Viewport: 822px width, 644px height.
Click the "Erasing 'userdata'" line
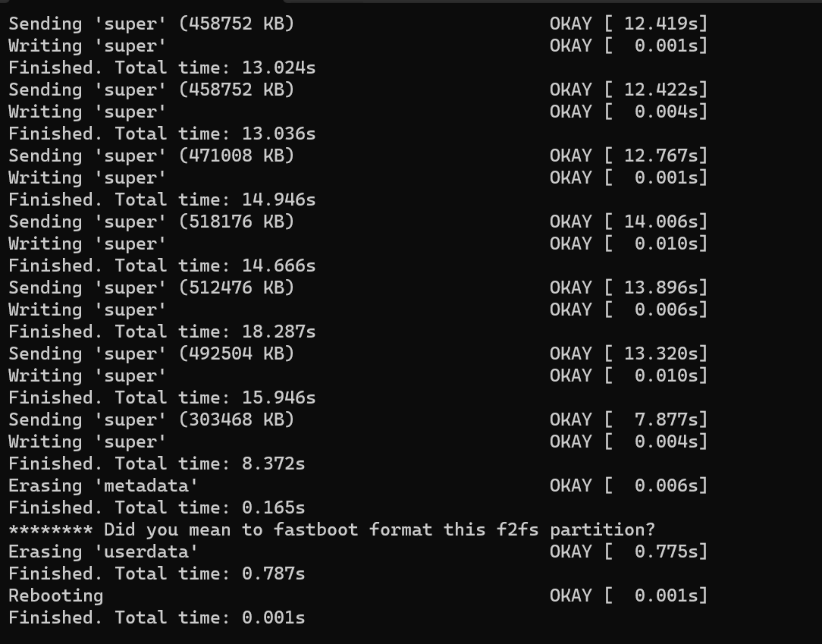[x=103, y=552]
